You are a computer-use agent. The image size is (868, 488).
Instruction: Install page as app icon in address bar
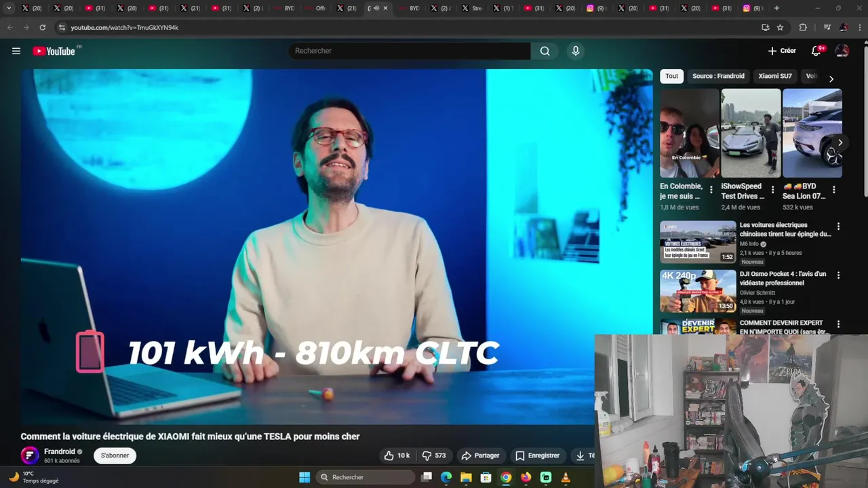click(765, 27)
